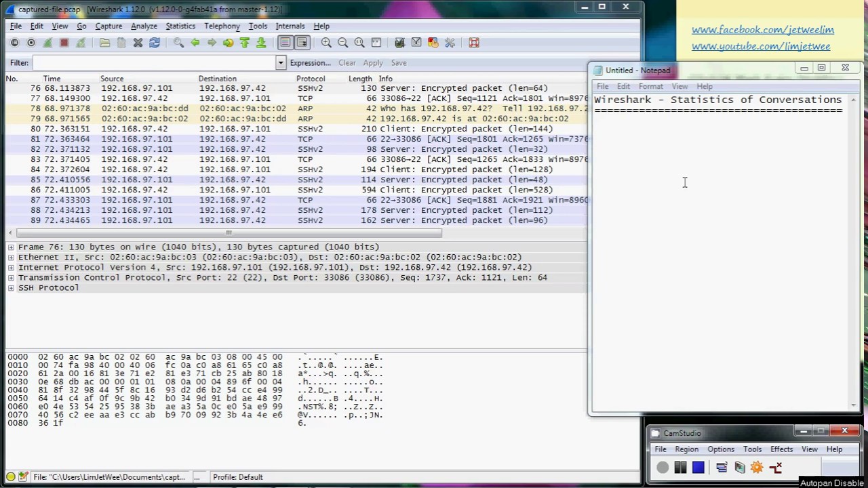The height and width of the screenshot is (488, 868).
Task: Sort packets by the Protocol column
Action: point(311,79)
